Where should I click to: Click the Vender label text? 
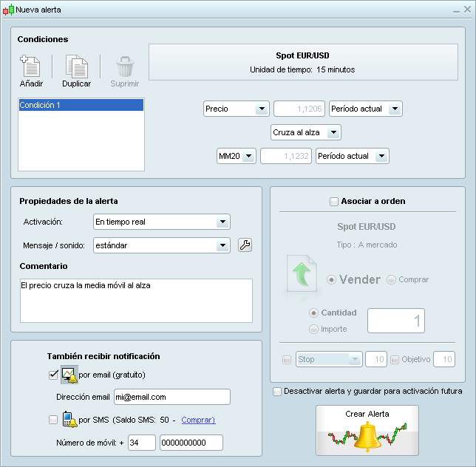tap(360, 279)
